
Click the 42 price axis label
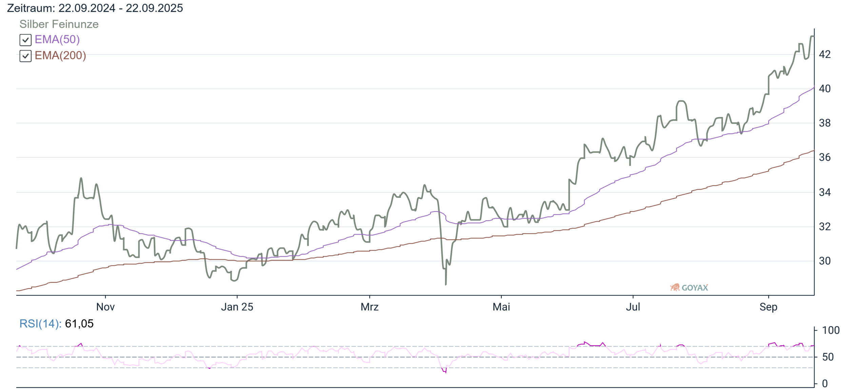pyautogui.click(x=825, y=54)
